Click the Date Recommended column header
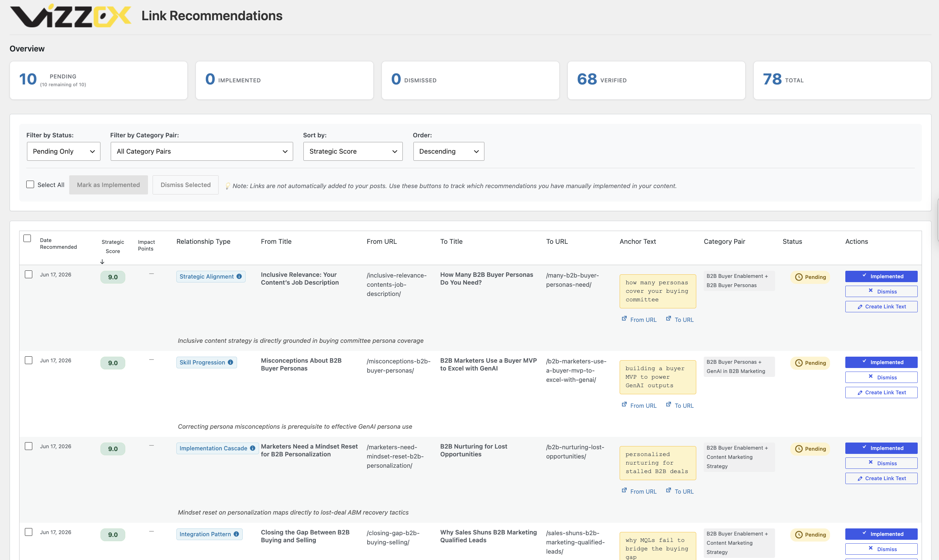 point(59,243)
